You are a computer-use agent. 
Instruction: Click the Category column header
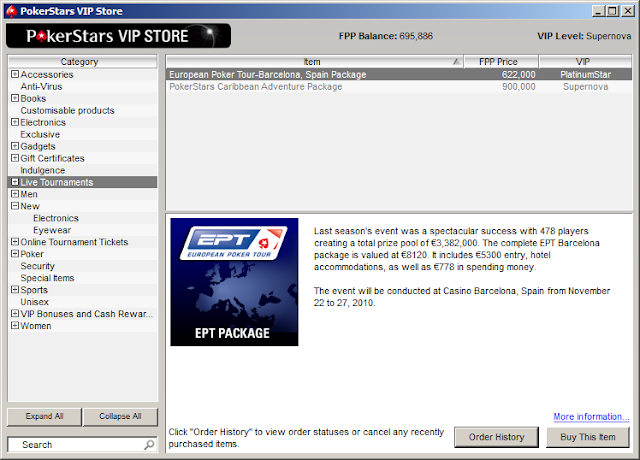click(x=82, y=62)
